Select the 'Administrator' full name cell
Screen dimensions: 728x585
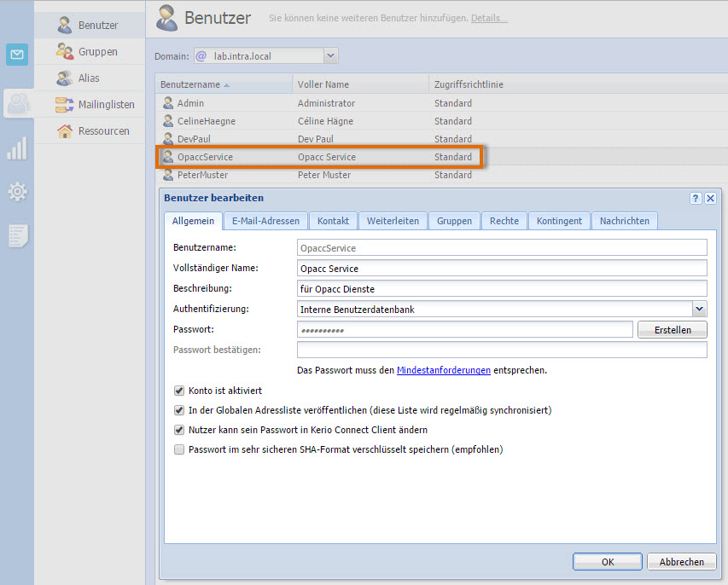tap(326, 103)
